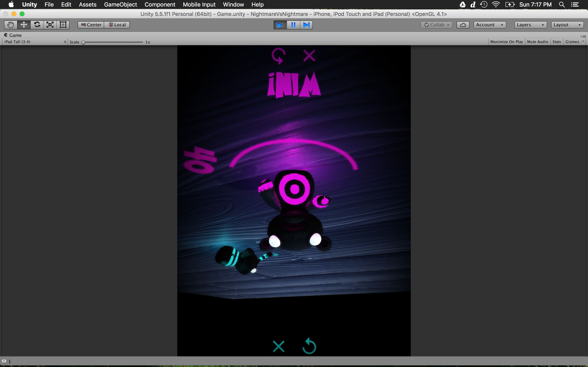Viewport: 588px width, 367px height.
Task: Open the iPad Tall aspect dropdown
Action: point(35,42)
